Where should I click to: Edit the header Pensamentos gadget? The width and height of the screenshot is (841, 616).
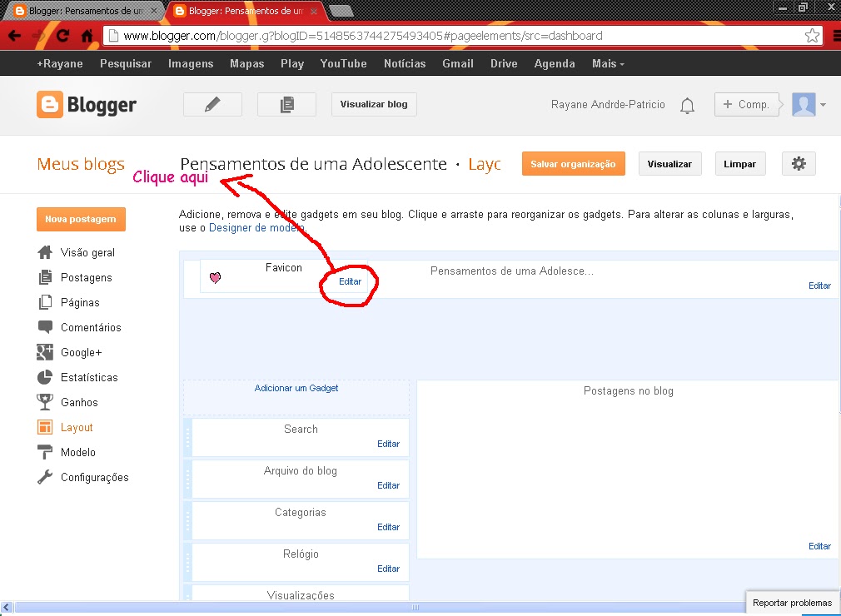(819, 286)
